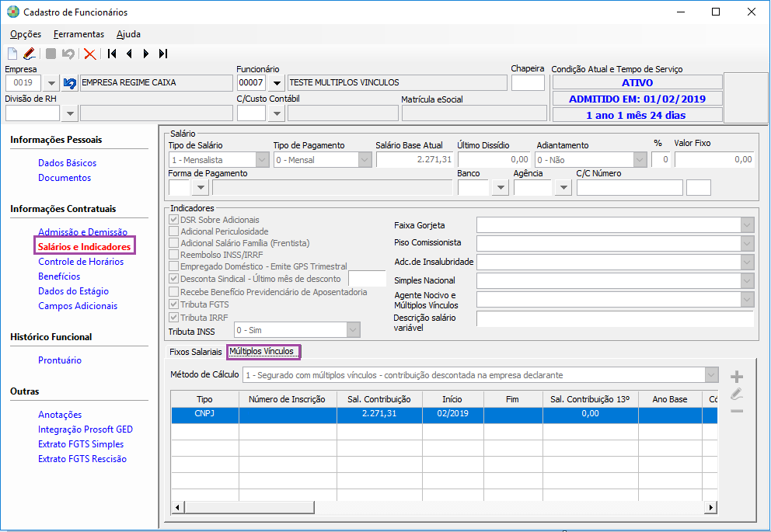
Task: Open the Funcionário code dropdown
Action: [277, 83]
